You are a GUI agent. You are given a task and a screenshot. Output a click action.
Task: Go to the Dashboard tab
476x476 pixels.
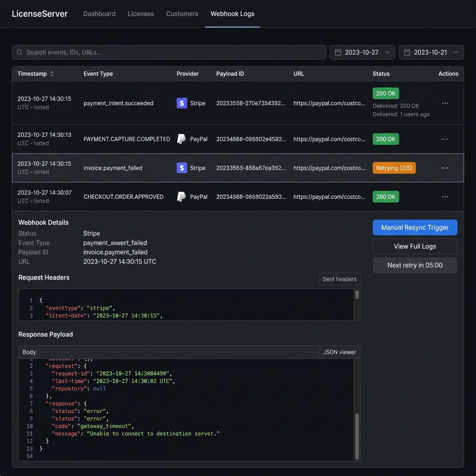coord(99,13)
